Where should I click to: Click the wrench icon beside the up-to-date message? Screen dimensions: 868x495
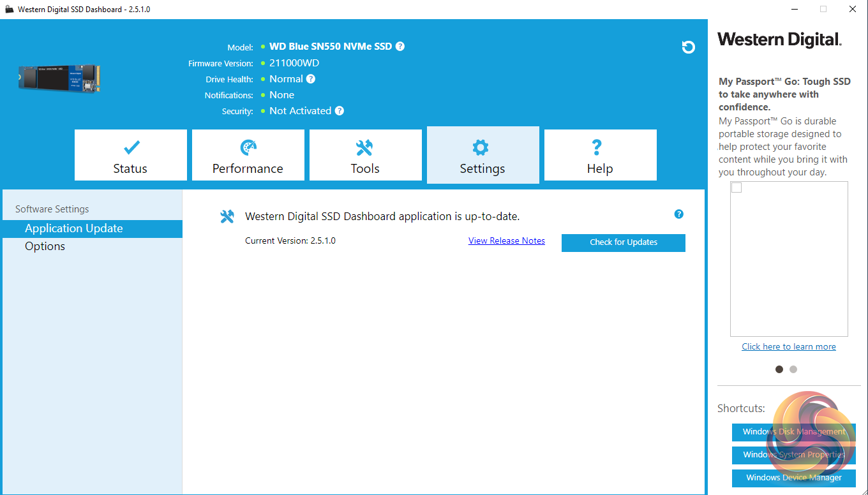point(227,216)
